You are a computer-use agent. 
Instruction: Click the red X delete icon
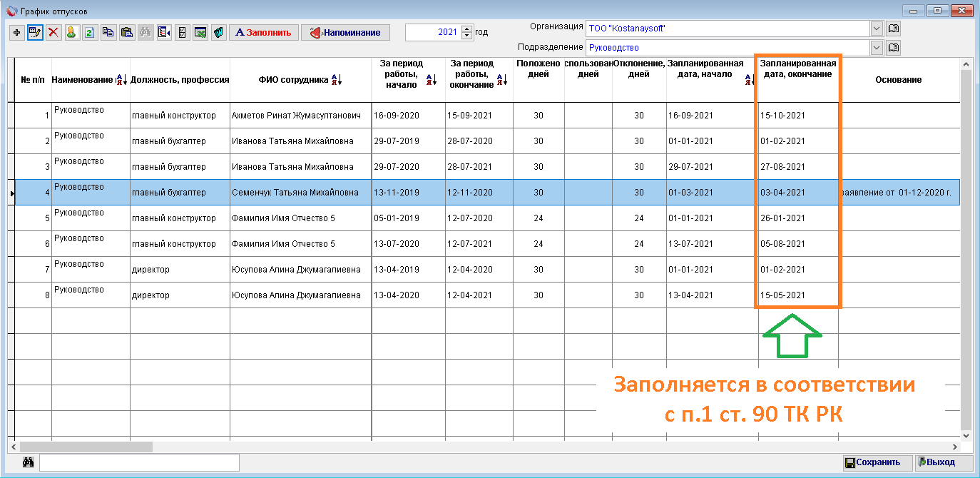click(53, 32)
